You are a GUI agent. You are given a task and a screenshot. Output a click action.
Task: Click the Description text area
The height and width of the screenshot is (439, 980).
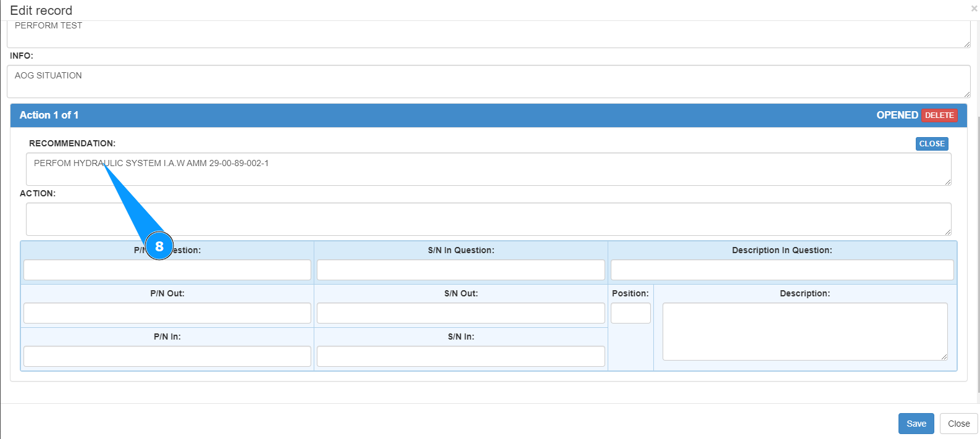[805, 332]
